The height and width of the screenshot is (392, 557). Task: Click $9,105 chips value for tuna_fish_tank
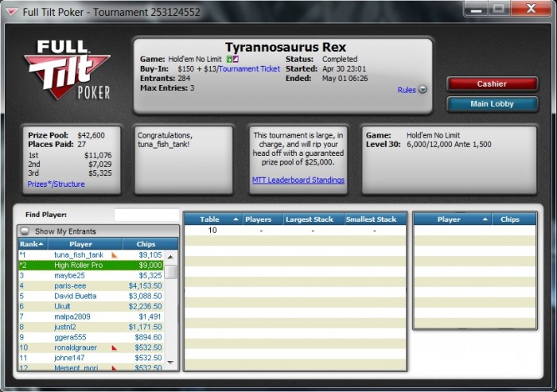click(150, 255)
